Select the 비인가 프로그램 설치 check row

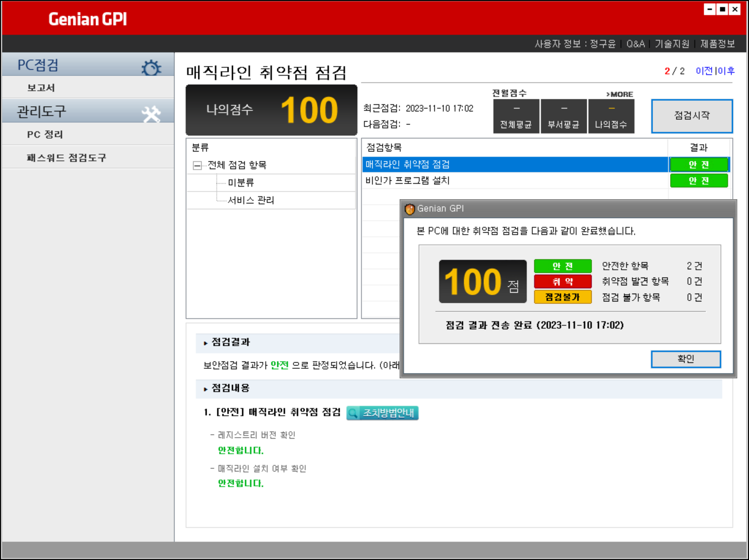coord(407,181)
